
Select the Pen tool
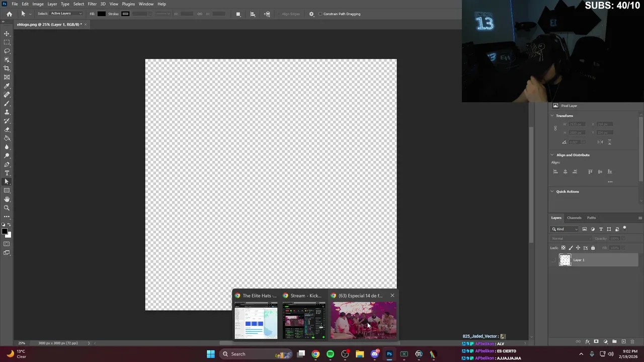pyautogui.click(x=7, y=164)
